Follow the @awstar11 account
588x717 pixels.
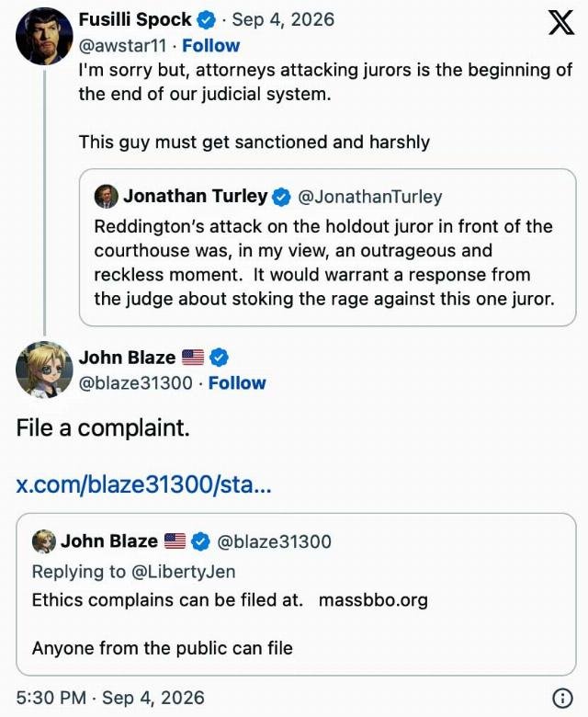pyautogui.click(x=210, y=46)
